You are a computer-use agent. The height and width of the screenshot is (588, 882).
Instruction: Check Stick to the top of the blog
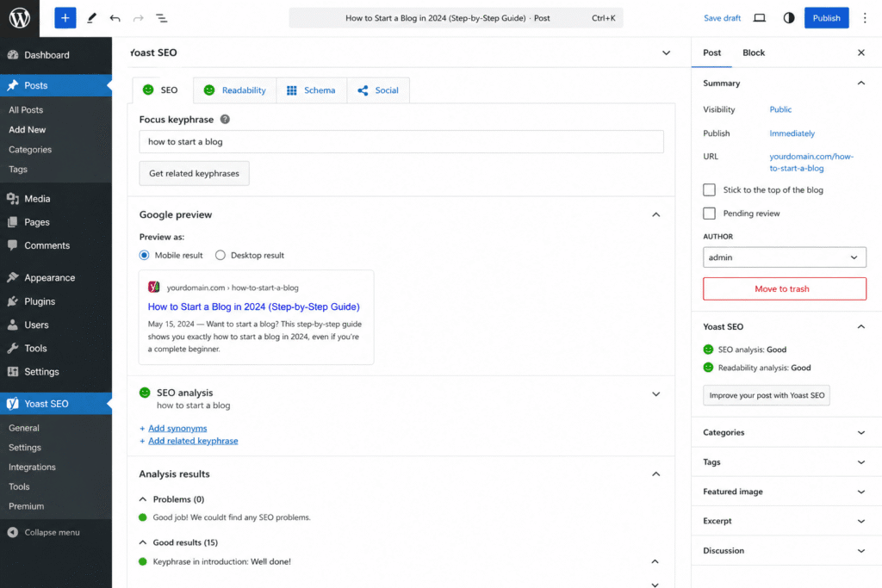[x=710, y=190]
